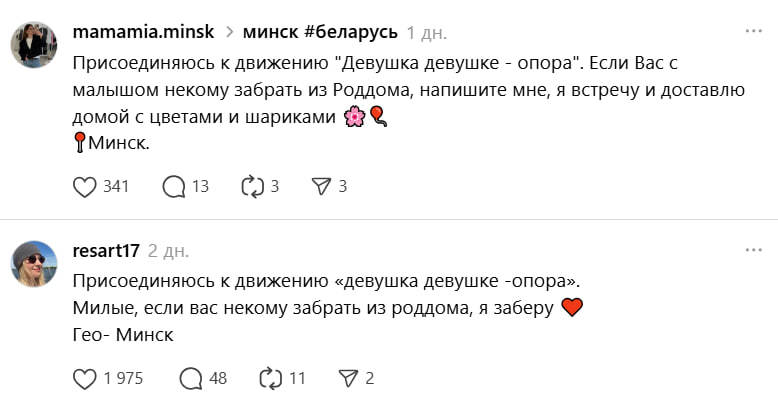Screen dimensions: 778x409
Task: Open resart17 profile avatar
Action: tap(34, 264)
